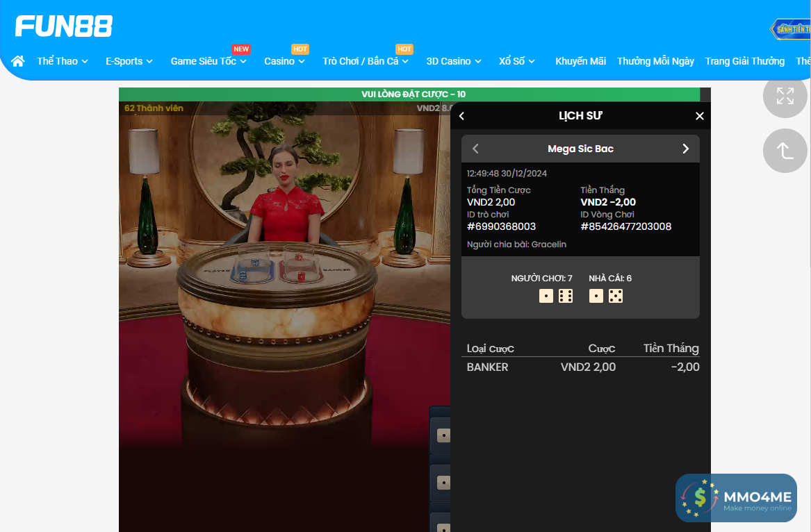Click the 62 Thành viên member count
Image resolution: width=811 pixels, height=532 pixels.
coord(154,108)
